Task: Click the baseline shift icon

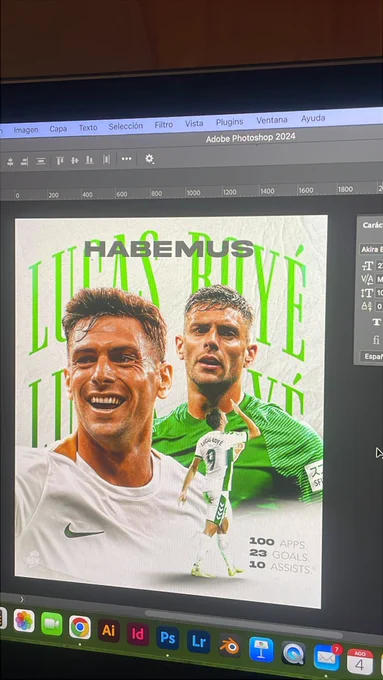Action: pyautogui.click(x=367, y=306)
